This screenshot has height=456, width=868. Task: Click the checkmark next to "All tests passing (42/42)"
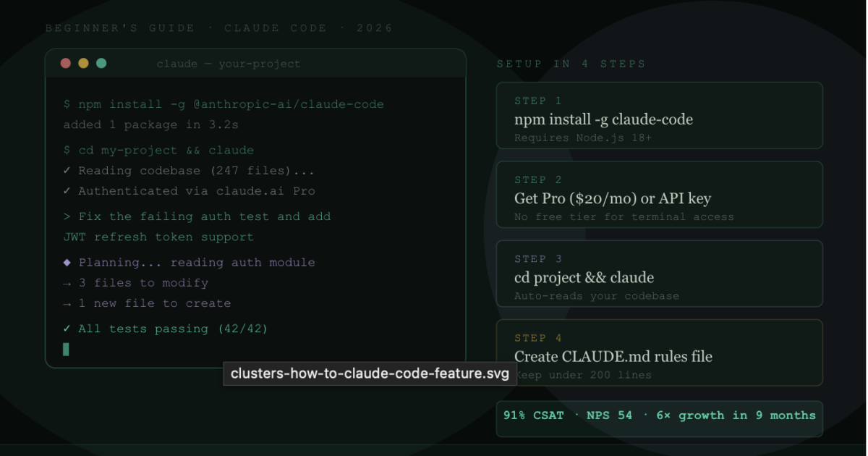tap(66, 329)
